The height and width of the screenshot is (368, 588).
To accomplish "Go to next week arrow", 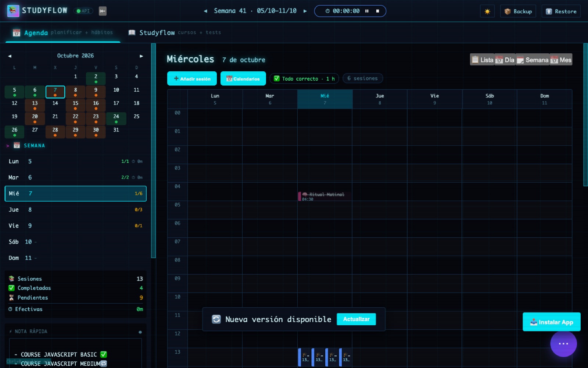I will [x=305, y=11].
